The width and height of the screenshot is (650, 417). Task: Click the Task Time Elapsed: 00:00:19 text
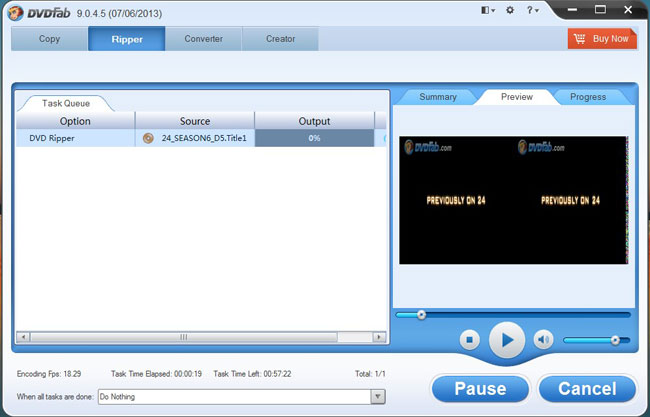point(156,374)
